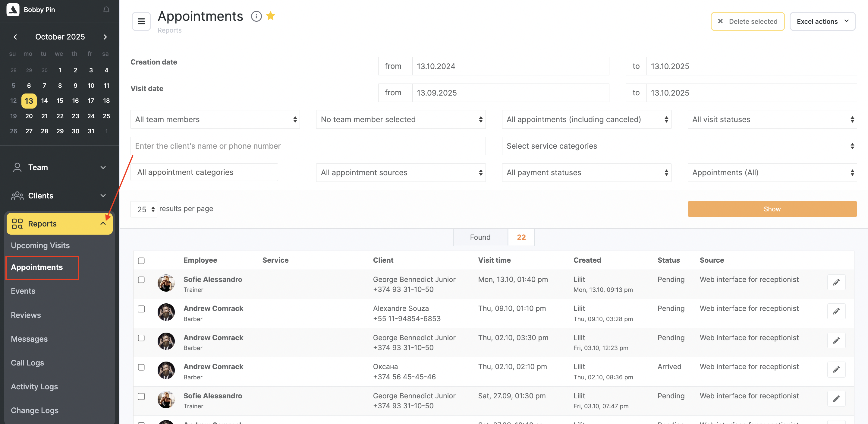Go to previous month in calendar
Viewport: 868px width, 424px height.
(15, 37)
